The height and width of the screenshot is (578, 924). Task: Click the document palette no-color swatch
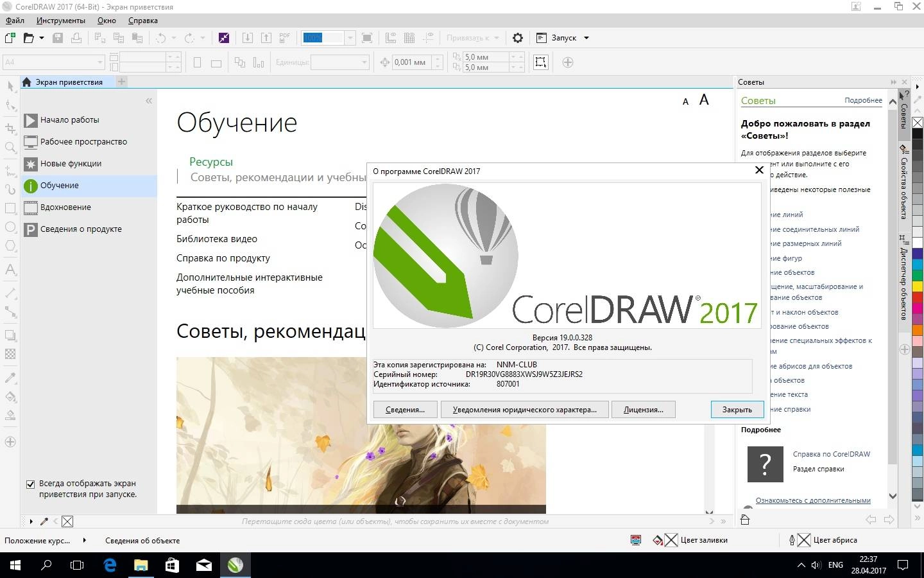click(x=67, y=521)
